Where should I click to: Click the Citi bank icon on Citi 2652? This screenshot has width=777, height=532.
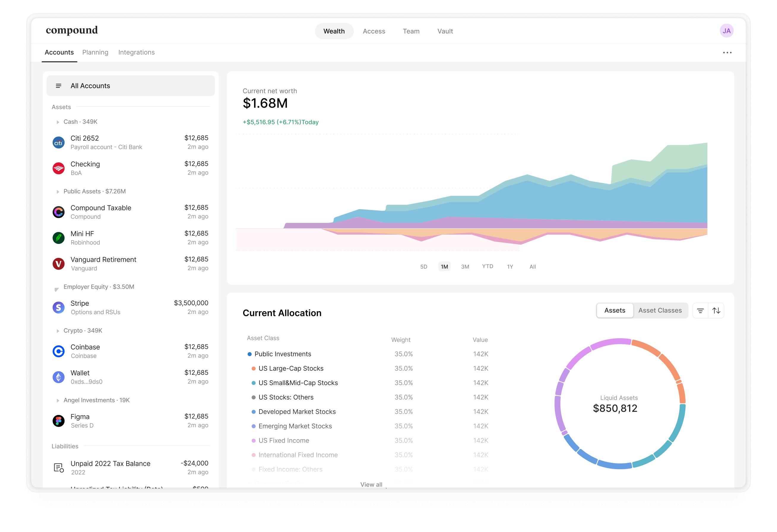pos(58,142)
